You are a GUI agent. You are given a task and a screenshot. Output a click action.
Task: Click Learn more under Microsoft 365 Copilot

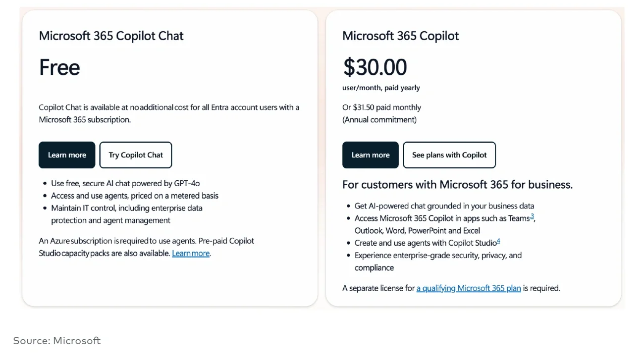(370, 155)
